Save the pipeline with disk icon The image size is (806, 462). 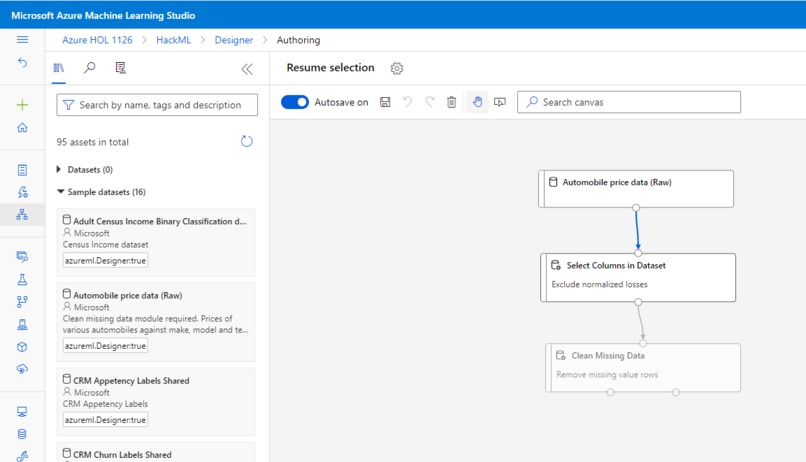pyautogui.click(x=385, y=102)
